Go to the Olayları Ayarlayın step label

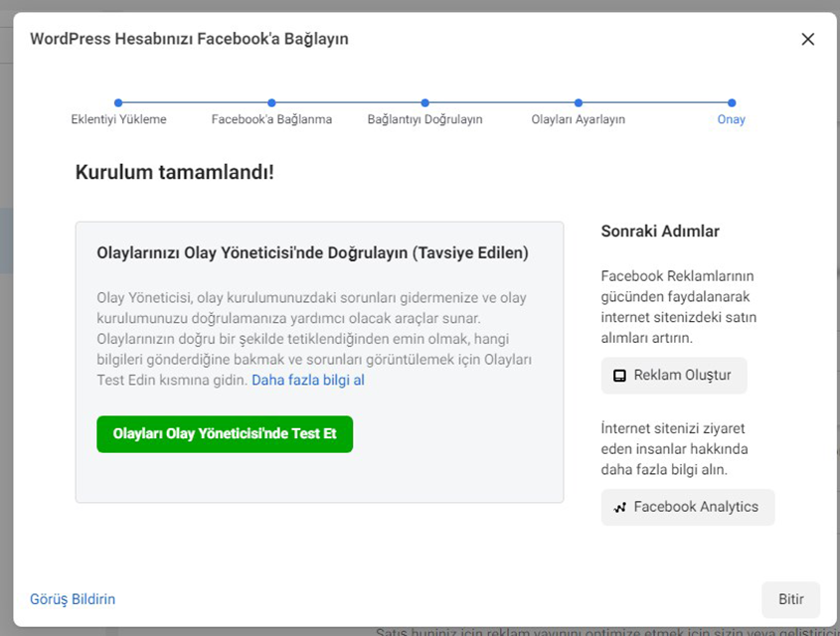(x=578, y=119)
